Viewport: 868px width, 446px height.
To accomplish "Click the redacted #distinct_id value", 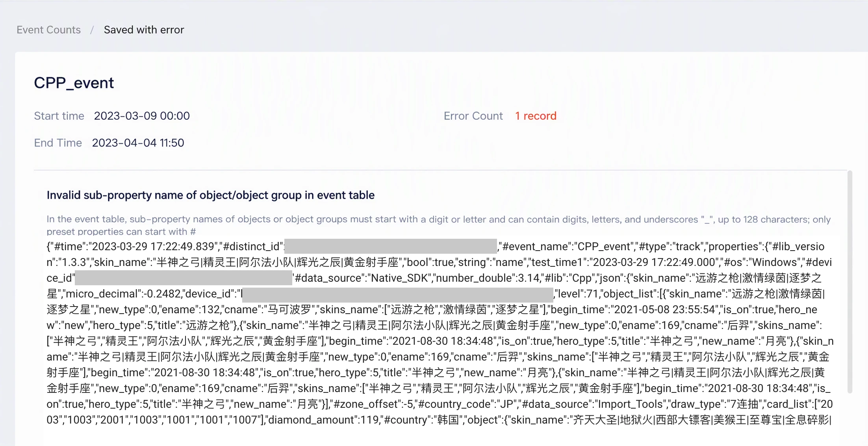I will click(x=390, y=246).
